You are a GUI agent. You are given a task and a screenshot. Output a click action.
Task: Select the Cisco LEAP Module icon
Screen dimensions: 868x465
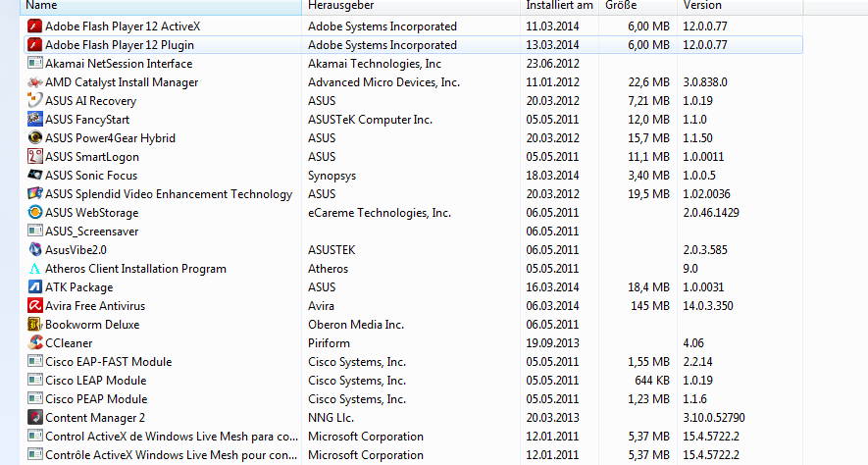click(35, 381)
